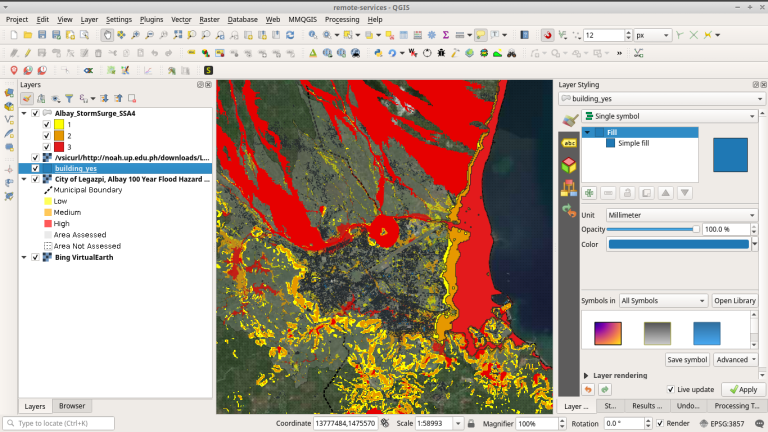The height and width of the screenshot is (432, 768).
Task: Open the Vector menu
Action: 181,20
